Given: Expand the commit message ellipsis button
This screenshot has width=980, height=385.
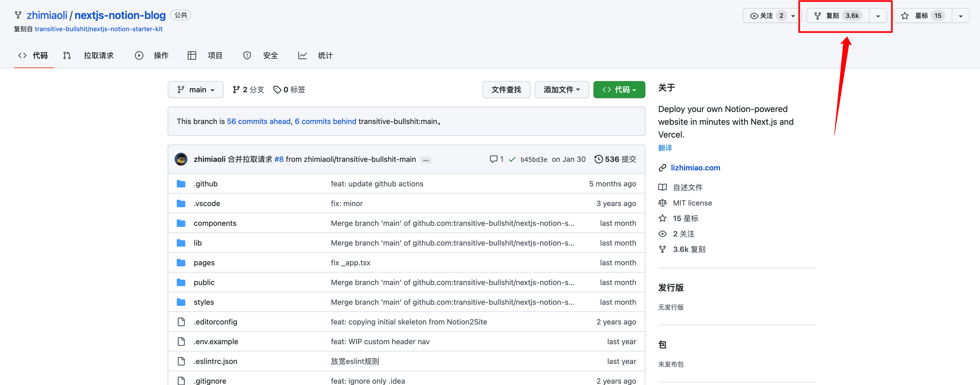Looking at the screenshot, I should 426,160.
